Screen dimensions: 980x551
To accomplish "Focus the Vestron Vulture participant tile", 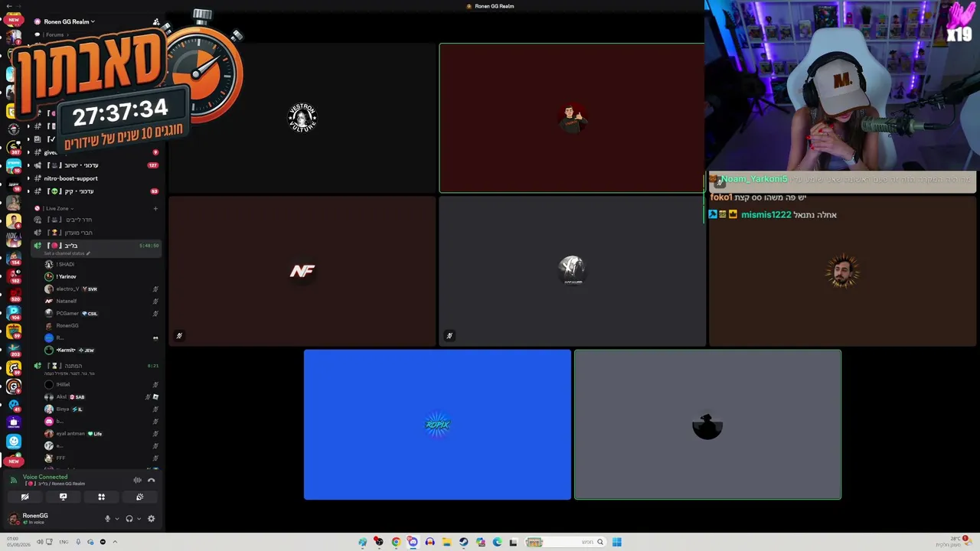I will click(302, 117).
